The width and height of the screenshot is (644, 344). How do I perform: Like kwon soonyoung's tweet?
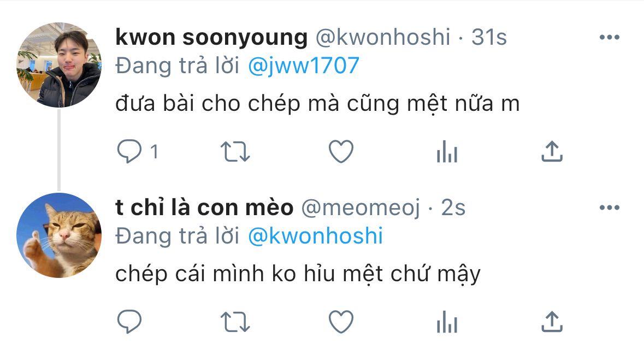coord(341,151)
